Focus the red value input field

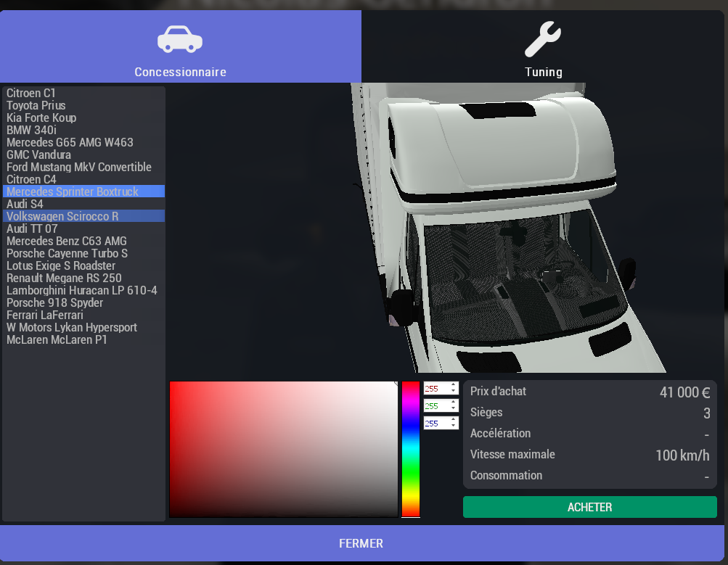click(x=437, y=389)
